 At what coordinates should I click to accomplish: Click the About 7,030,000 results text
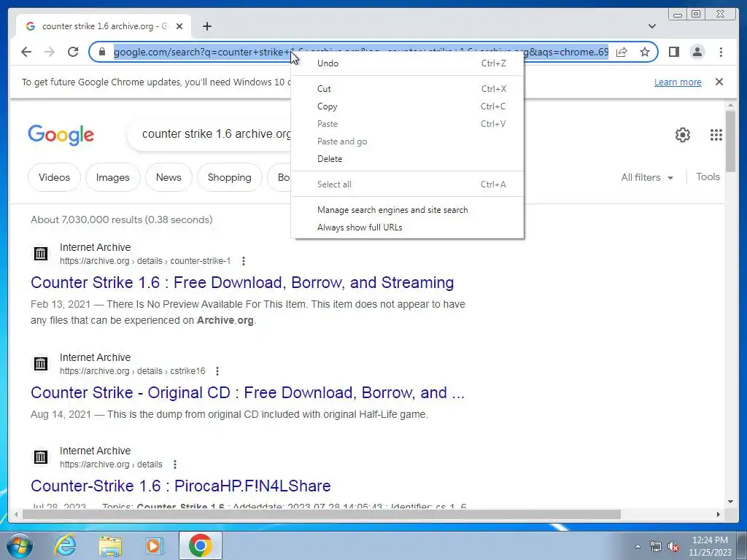pos(122,219)
